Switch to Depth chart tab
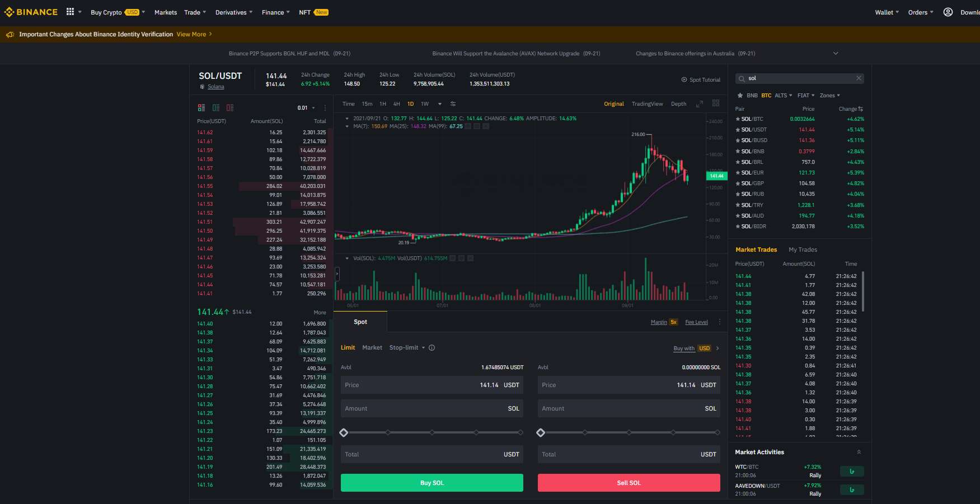This screenshot has width=980, height=504. [x=678, y=104]
